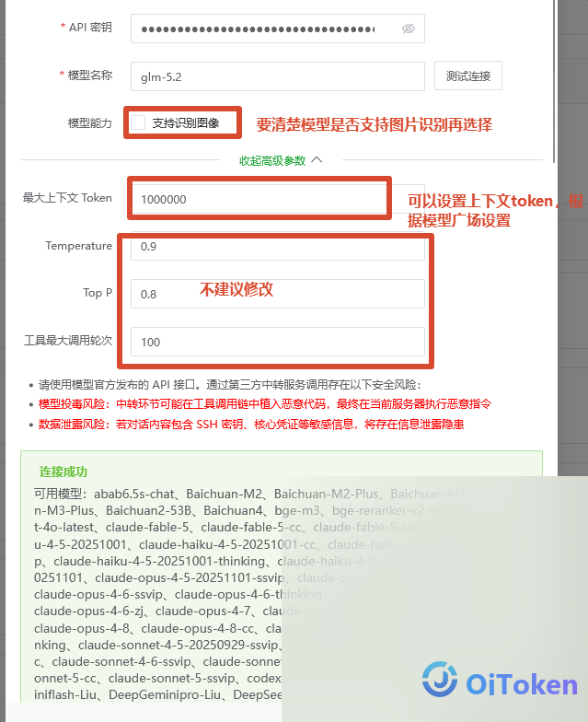Click model name bge-m3 in list
This screenshot has width=588, height=722.
click(x=296, y=510)
